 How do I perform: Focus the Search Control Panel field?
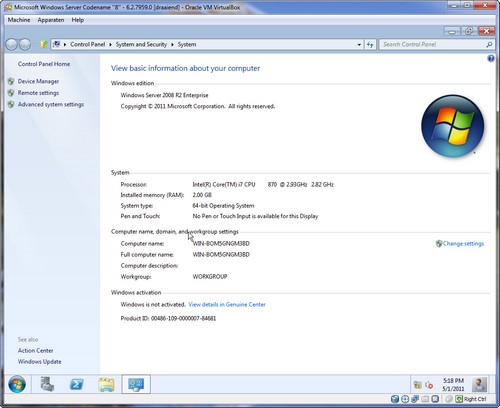tap(433, 45)
